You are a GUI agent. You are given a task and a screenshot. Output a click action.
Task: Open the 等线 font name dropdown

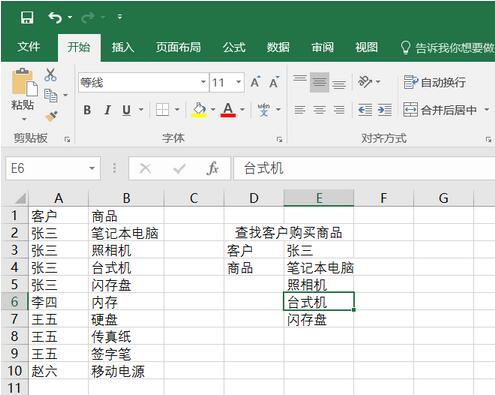pyautogui.click(x=203, y=82)
